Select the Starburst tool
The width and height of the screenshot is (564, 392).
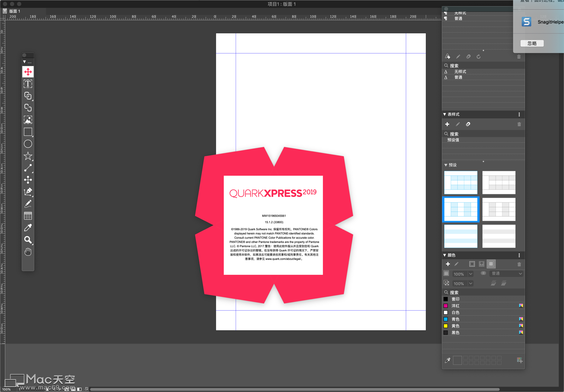pyautogui.click(x=28, y=156)
